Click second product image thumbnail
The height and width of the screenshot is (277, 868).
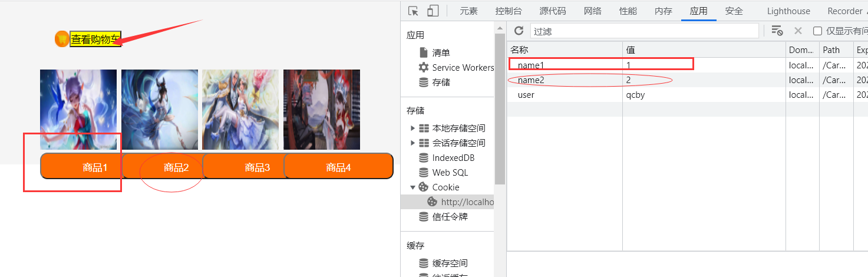[160, 110]
